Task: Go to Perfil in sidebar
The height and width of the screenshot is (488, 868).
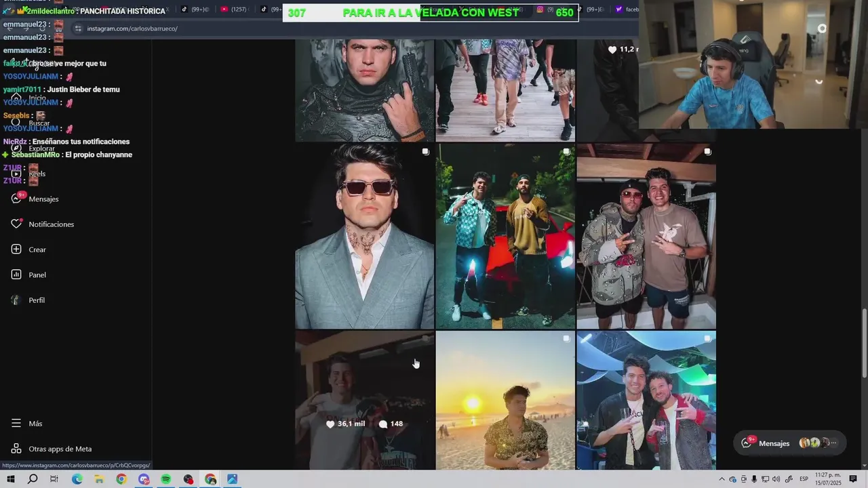Action: click(28, 300)
